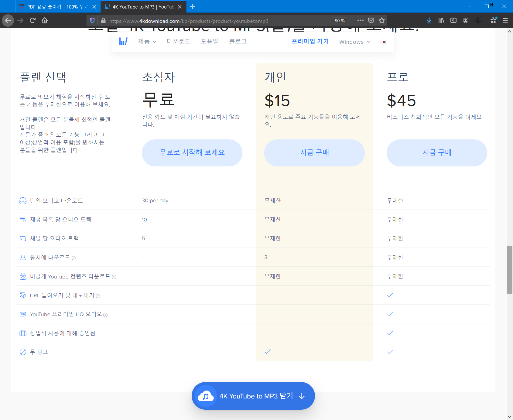Click 재생 목록 당 오디오 트랙 label
The width and height of the screenshot is (513, 420).
[x=60, y=220]
